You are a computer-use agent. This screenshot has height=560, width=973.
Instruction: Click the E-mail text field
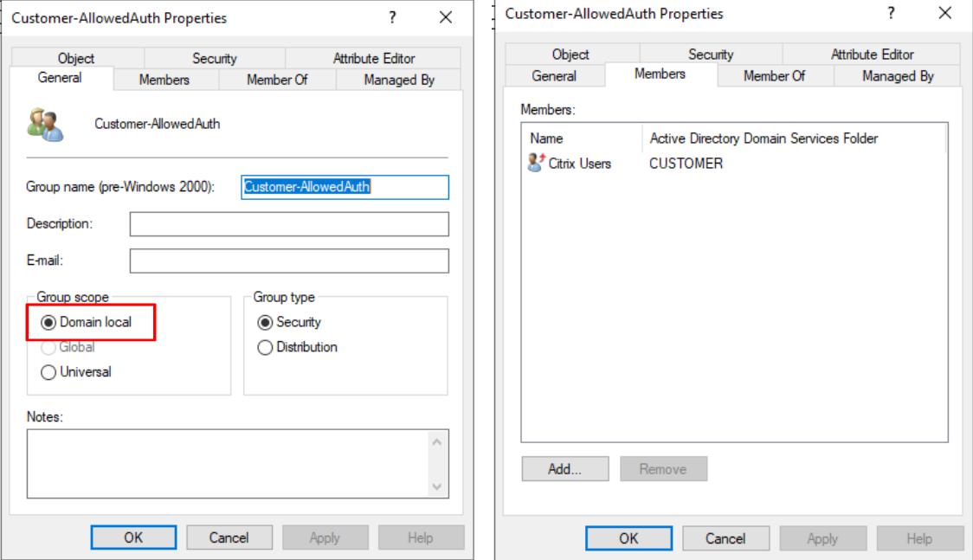tap(289, 261)
